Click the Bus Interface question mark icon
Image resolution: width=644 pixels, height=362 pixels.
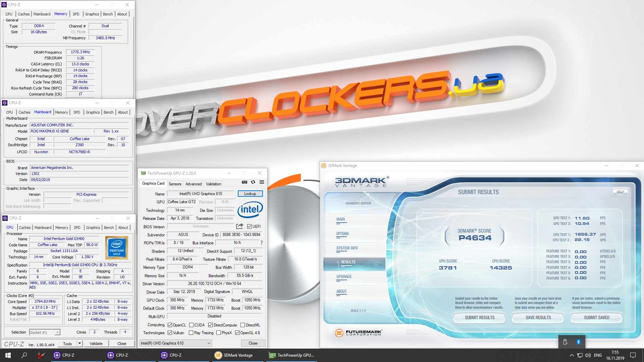pos(262,243)
